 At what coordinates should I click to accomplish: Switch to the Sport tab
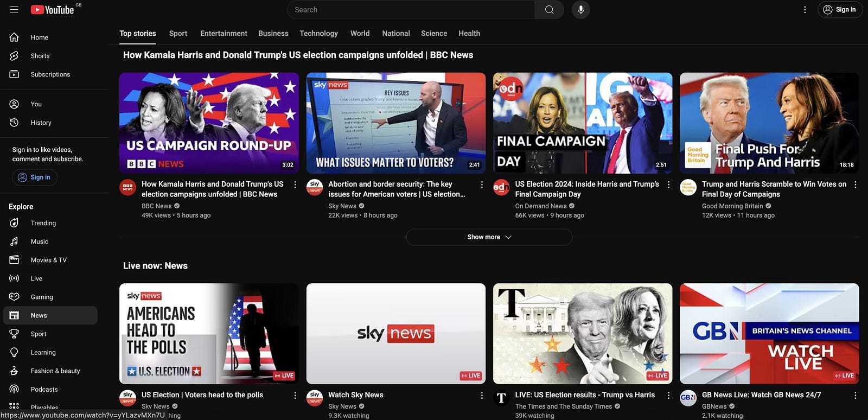(178, 34)
